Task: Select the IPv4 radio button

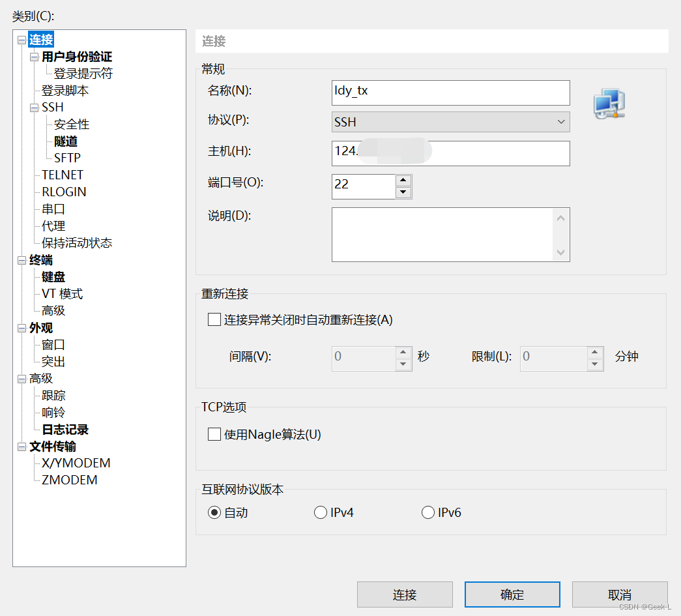Action: [x=321, y=512]
